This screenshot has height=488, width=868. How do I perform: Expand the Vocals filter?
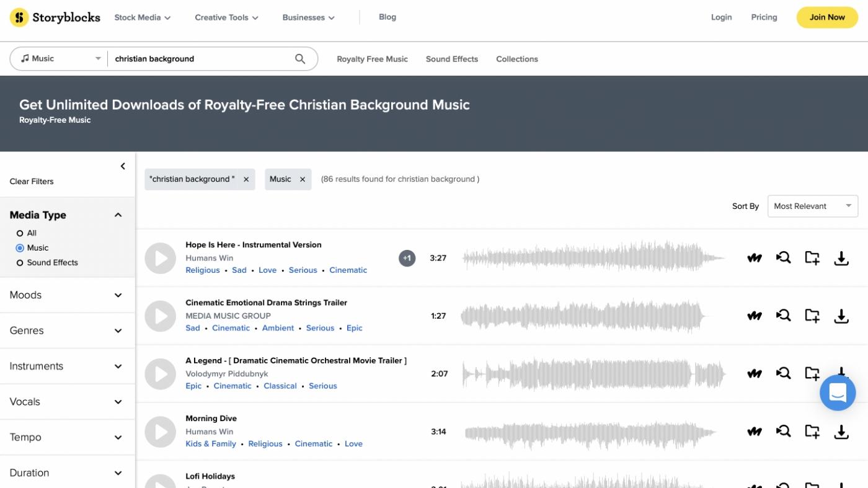pos(67,402)
